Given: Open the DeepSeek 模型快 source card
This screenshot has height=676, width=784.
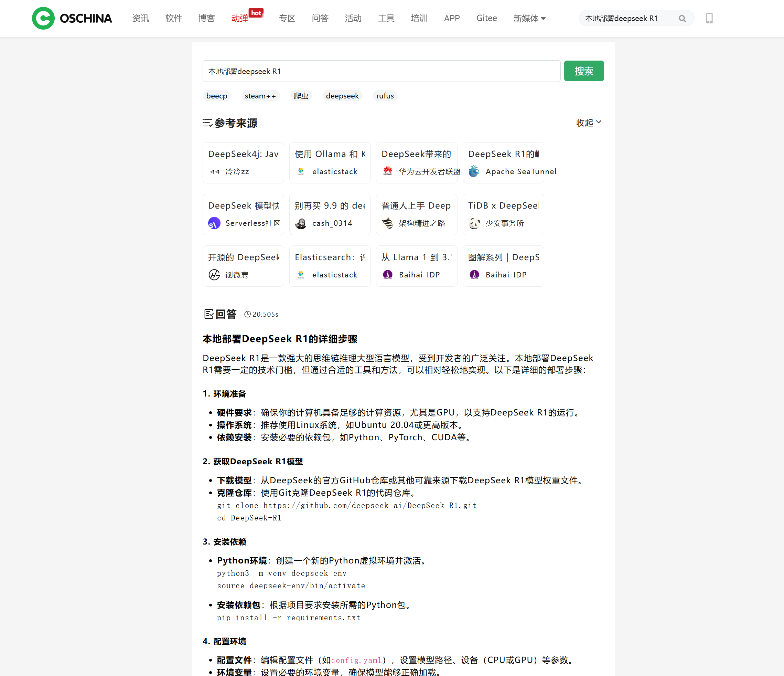Looking at the screenshot, I should (243, 215).
